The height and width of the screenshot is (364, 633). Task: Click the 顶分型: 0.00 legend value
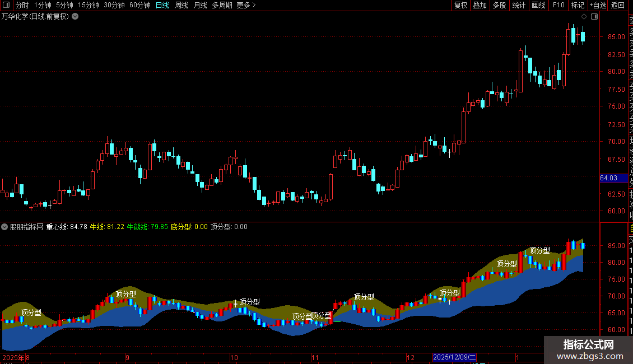pos(229,227)
